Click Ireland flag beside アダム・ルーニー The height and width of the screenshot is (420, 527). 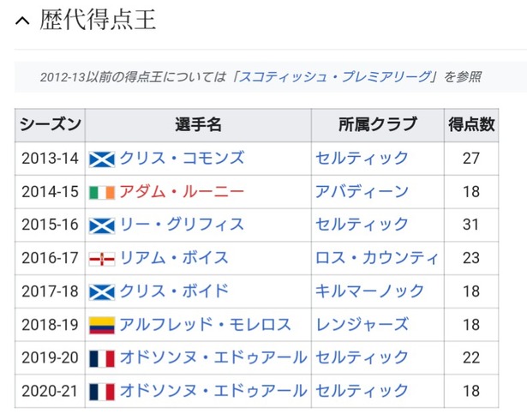[x=102, y=192]
